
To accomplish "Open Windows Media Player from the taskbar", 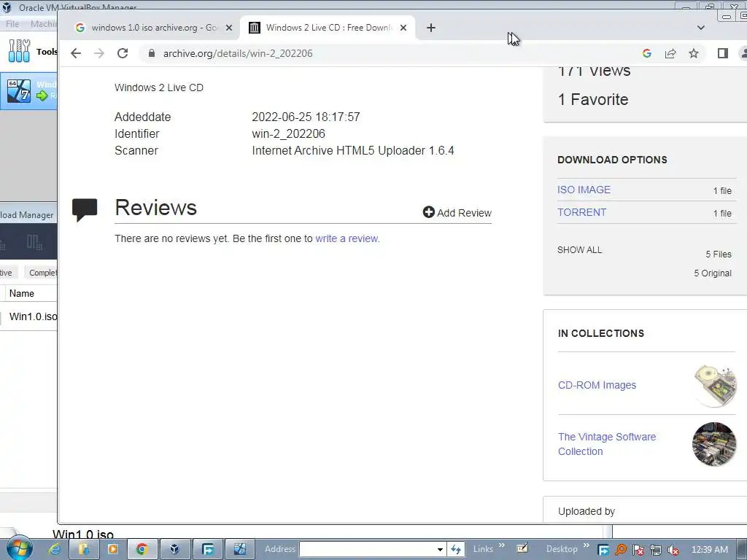I will 113,550.
